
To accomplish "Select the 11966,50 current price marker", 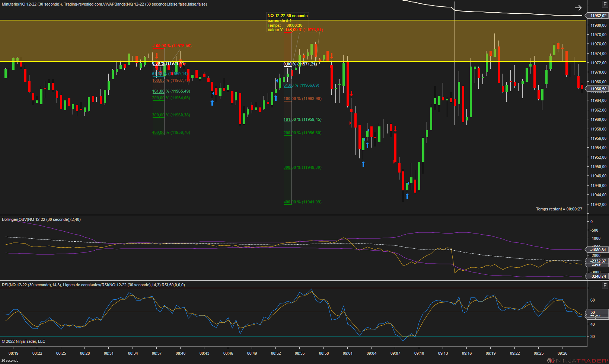I will (x=597, y=89).
